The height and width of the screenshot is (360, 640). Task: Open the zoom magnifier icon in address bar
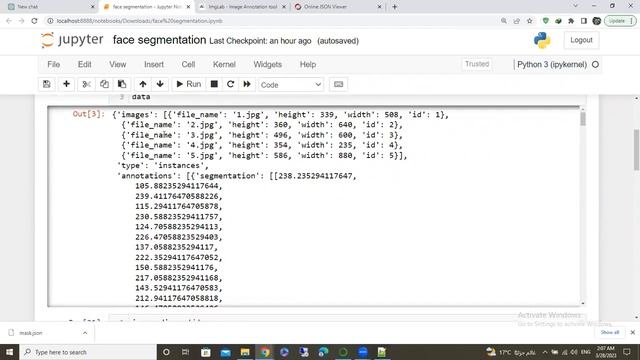coord(504,20)
